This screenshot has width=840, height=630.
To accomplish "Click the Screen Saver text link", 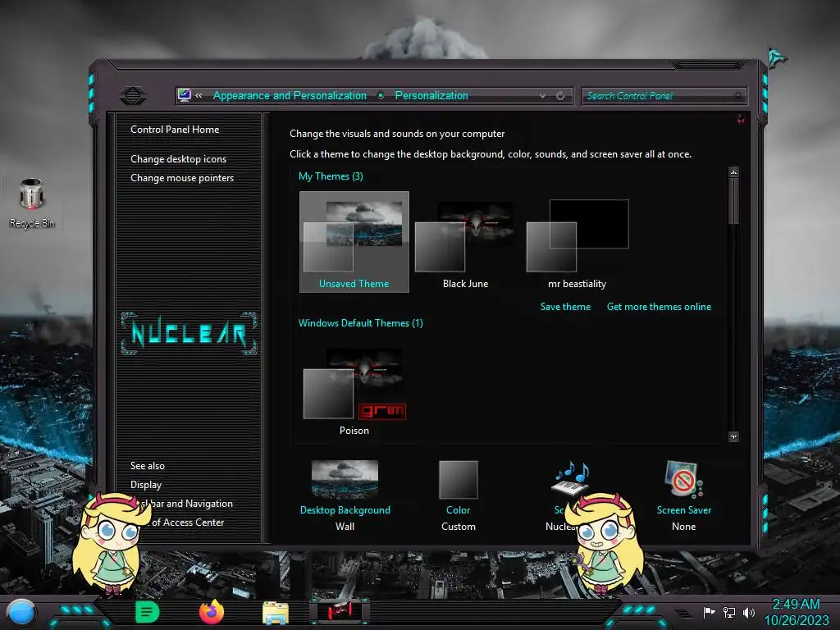I will tap(684, 510).
